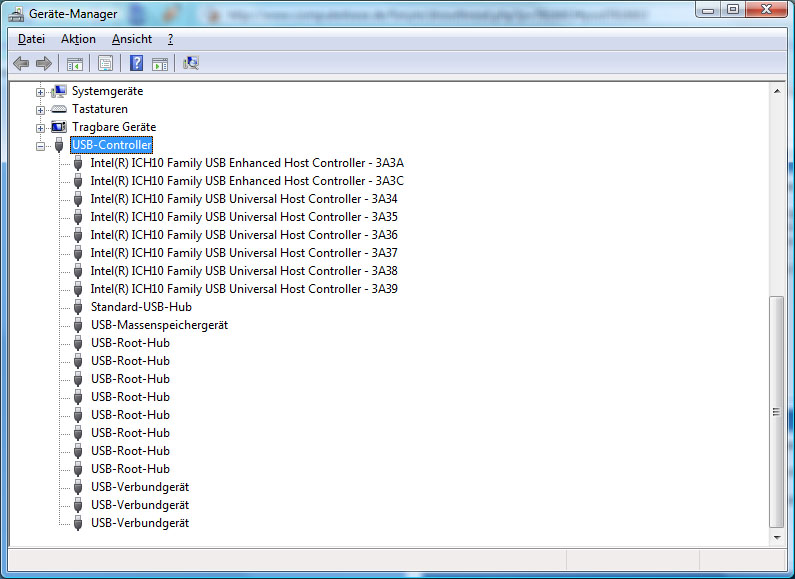The image size is (795, 579).
Task: Click the Geräte-Manager title bar icon
Action: click(x=16, y=14)
